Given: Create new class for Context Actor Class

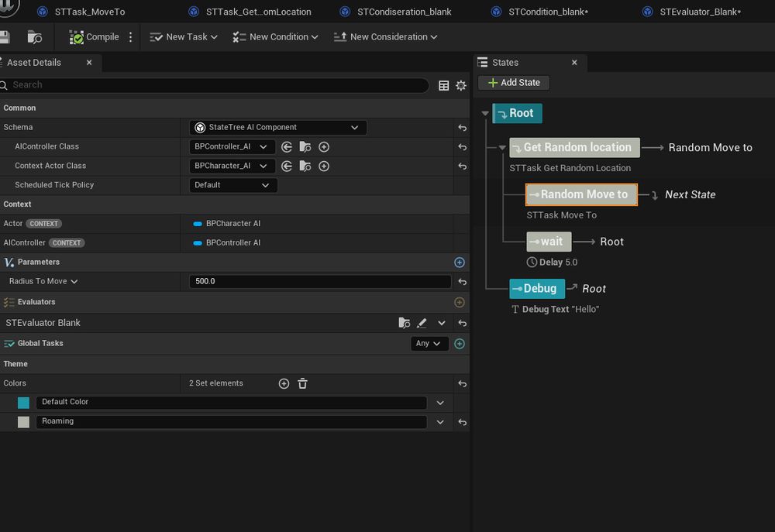Looking at the screenshot, I should (324, 166).
